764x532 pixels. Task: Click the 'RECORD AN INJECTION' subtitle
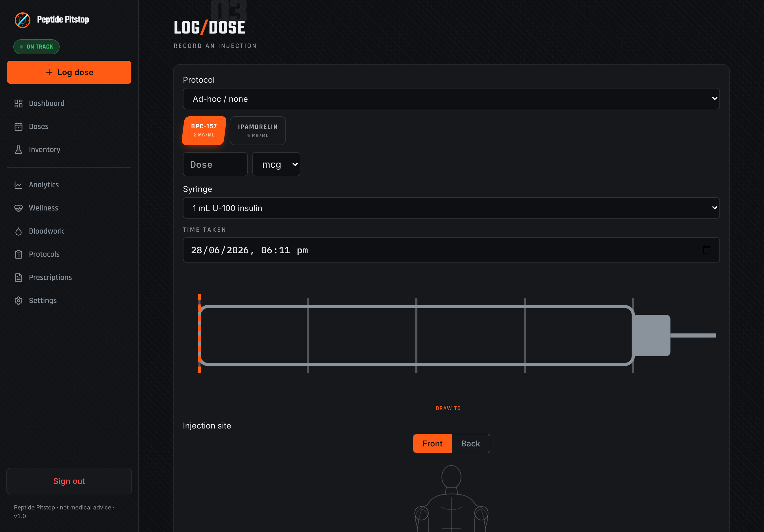tap(215, 46)
